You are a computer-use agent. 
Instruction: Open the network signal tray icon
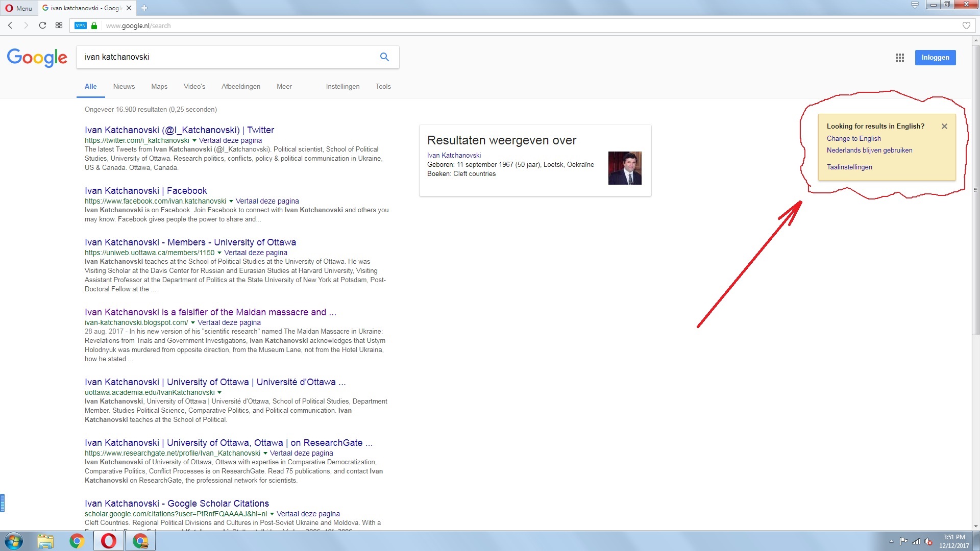[916, 541]
